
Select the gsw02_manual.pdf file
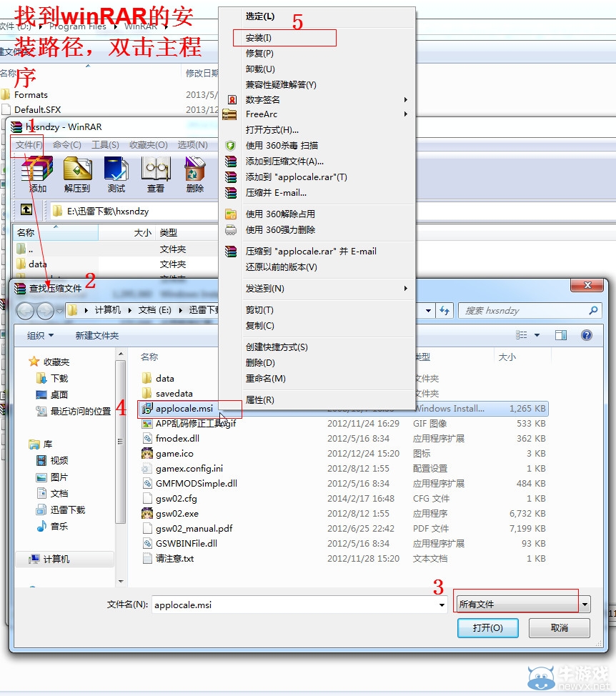tap(194, 529)
